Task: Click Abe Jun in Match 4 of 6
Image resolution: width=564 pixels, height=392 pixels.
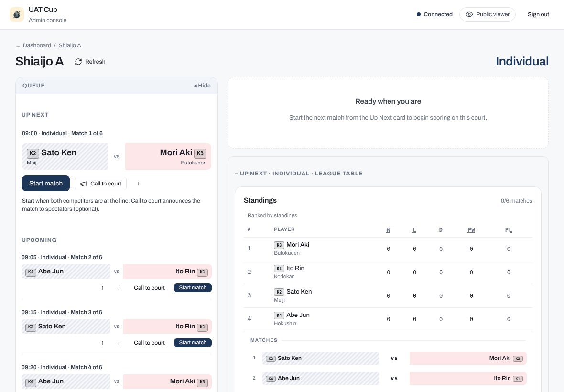Action: pos(65,381)
